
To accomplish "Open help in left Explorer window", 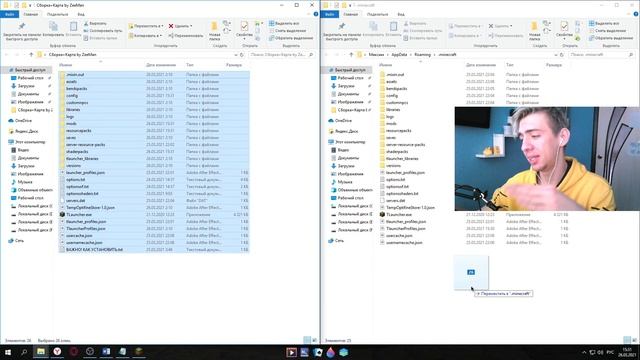I will (x=316, y=14).
